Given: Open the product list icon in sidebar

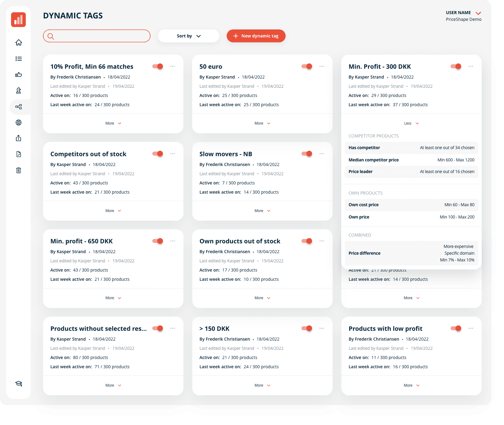Looking at the screenshot, I should click(x=19, y=59).
